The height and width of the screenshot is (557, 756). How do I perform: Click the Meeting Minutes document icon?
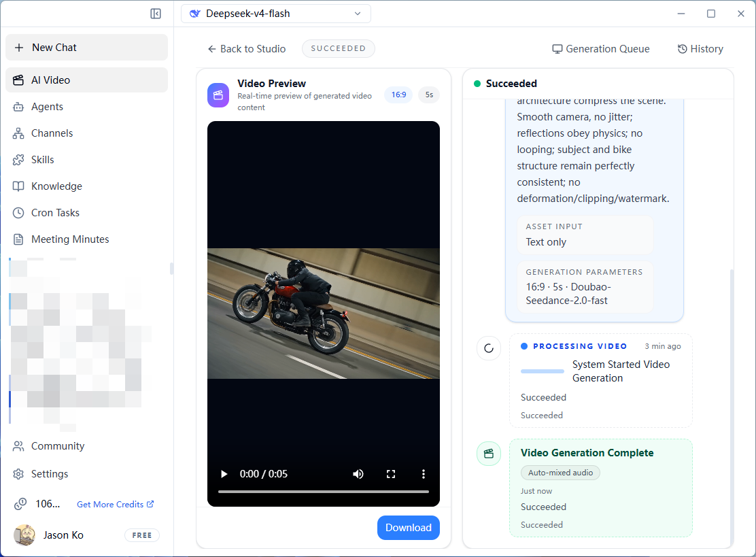pyautogui.click(x=18, y=239)
